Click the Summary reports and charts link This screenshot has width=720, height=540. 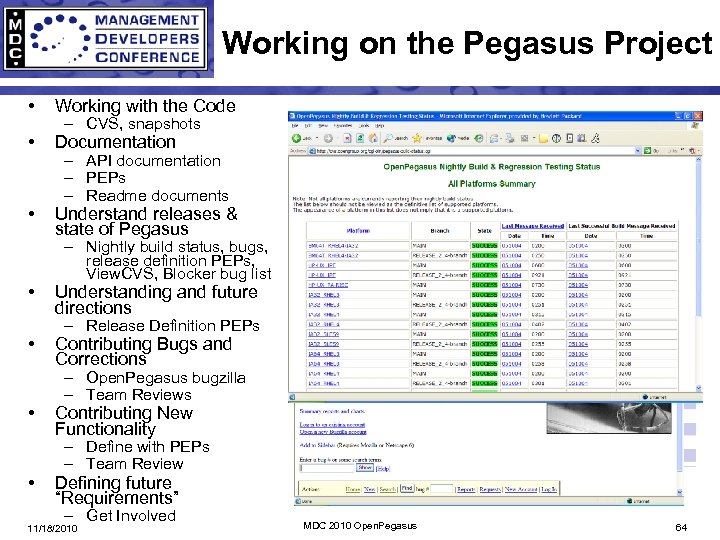(332, 411)
